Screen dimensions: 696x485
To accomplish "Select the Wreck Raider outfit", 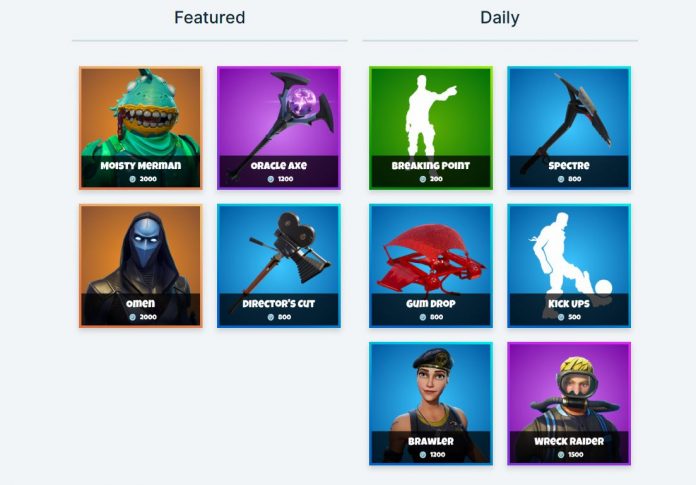I will click(x=569, y=404).
